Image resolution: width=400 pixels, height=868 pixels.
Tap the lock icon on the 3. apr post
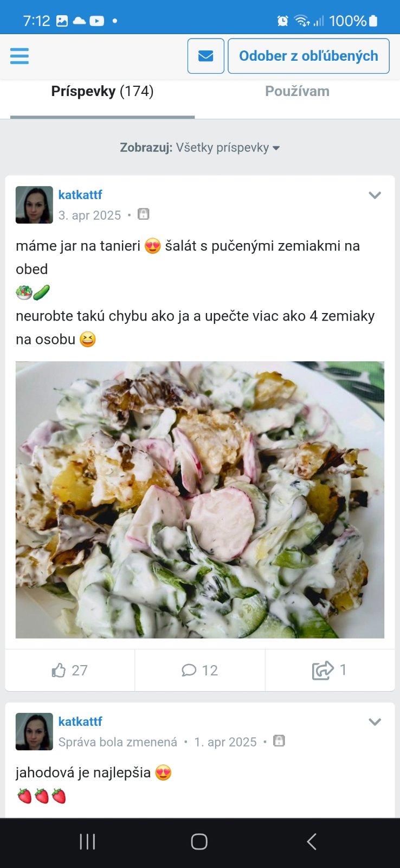(143, 214)
